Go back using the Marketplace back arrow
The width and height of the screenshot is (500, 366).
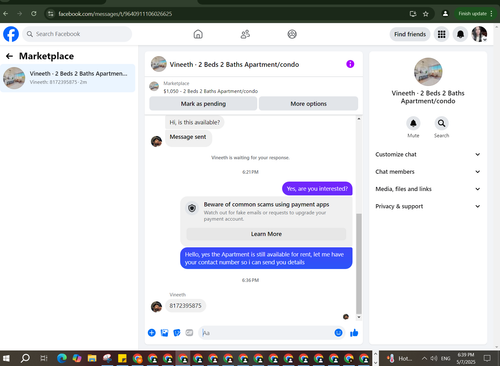pos(9,56)
